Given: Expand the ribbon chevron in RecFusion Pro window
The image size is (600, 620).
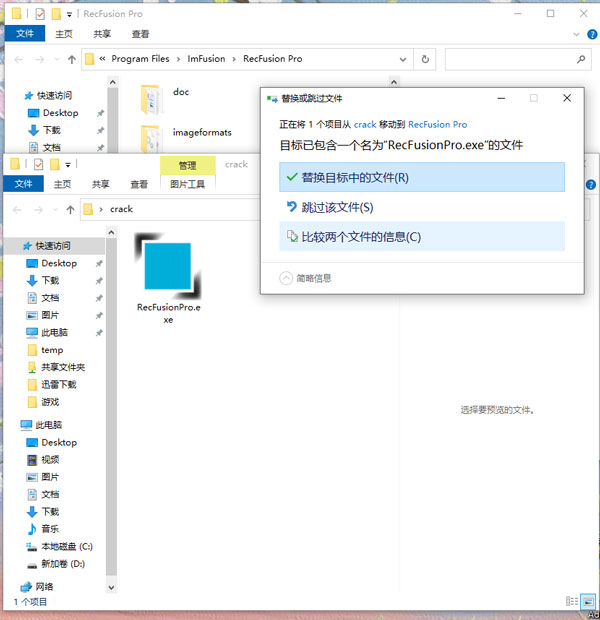Looking at the screenshot, I should 576,34.
